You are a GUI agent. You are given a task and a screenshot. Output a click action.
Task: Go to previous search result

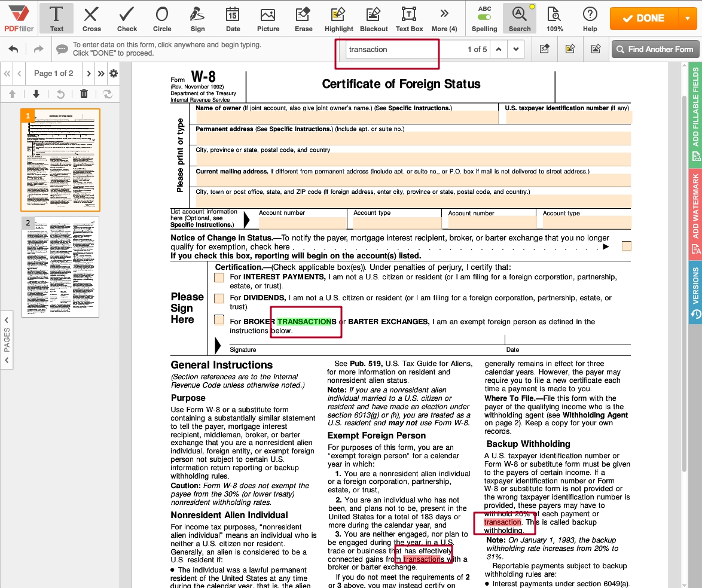tap(499, 49)
